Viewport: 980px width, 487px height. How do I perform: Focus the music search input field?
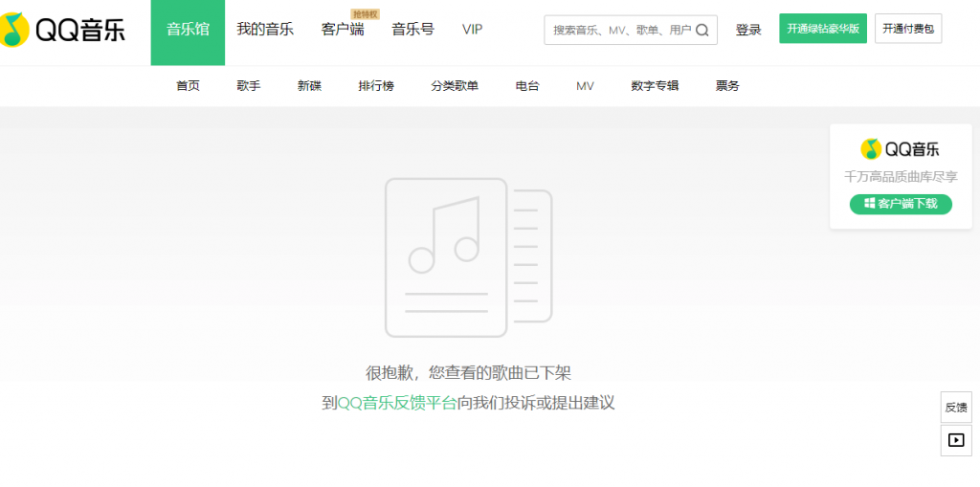click(620, 30)
